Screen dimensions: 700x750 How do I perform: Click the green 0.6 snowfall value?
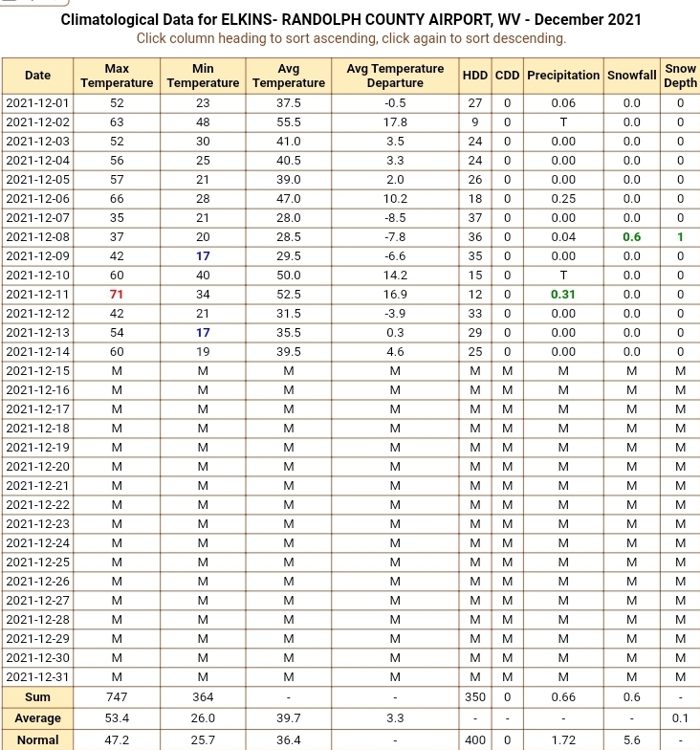pos(631,237)
